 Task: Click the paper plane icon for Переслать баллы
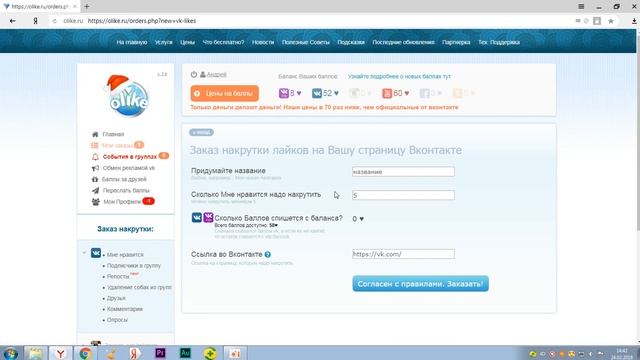95,190
